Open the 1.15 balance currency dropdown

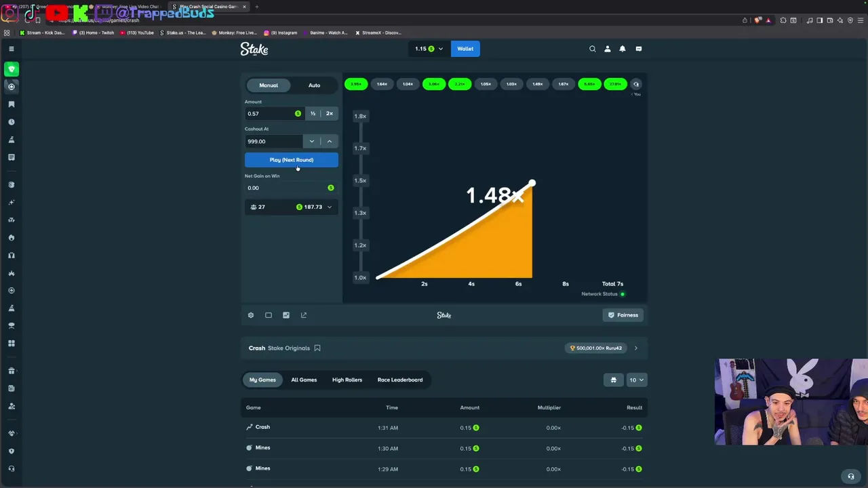click(429, 49)
